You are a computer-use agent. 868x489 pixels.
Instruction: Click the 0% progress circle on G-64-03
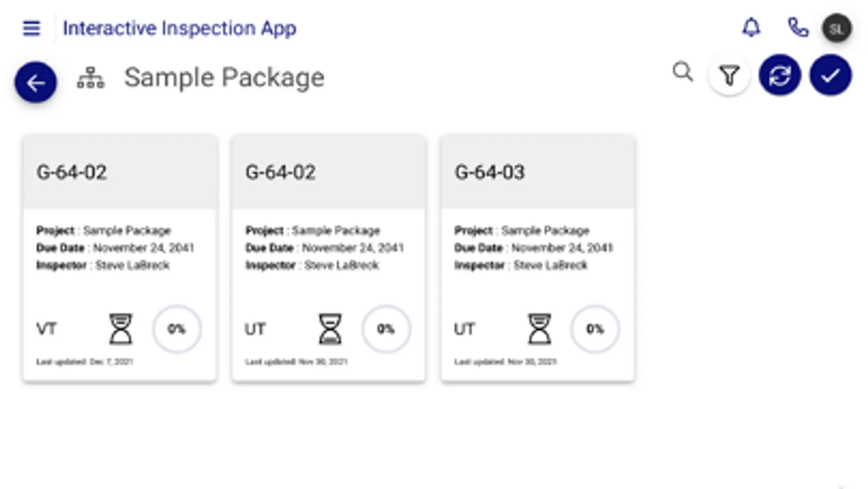[x=594, y=329]
